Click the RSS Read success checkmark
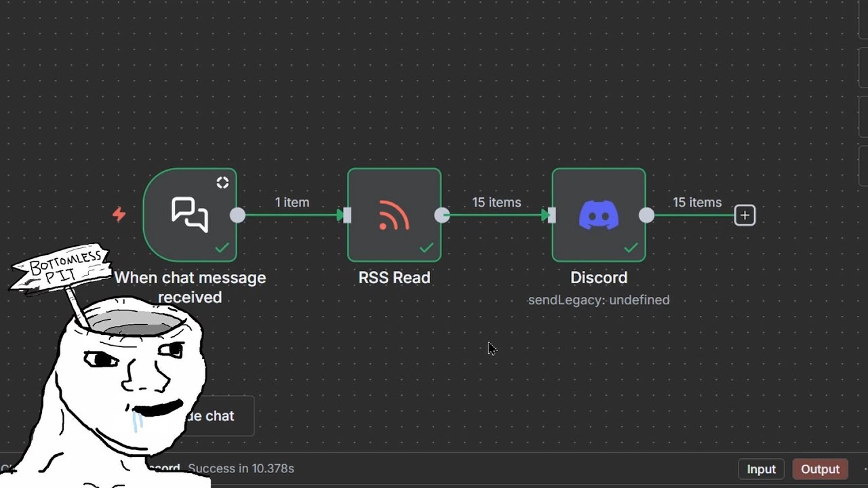This screenshot has width=868, height=488. point(427,248)
